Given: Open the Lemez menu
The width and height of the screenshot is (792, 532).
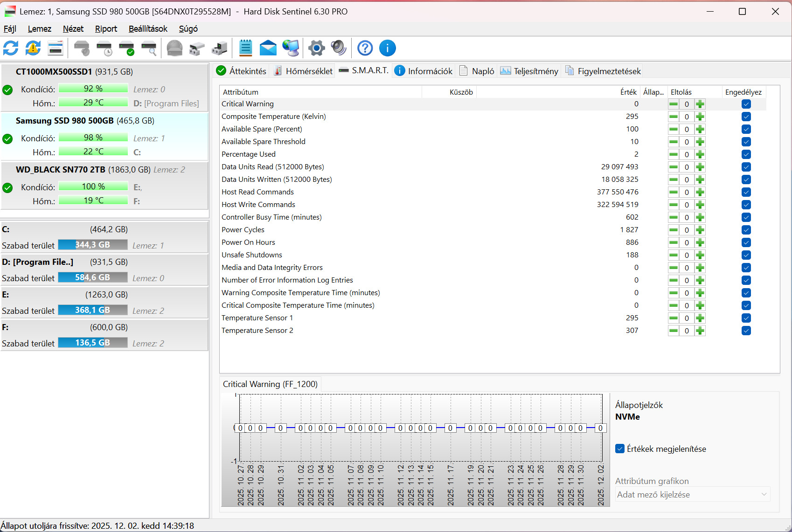Looking at the screenshot, I should tap(39, 29).
